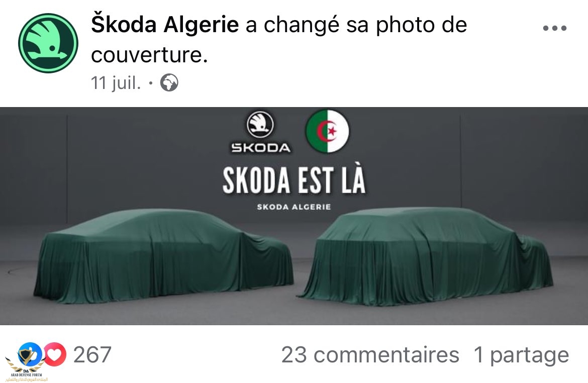588x383 pixels.
Task: Click the public globe audience icon
Action: point(169,82)
